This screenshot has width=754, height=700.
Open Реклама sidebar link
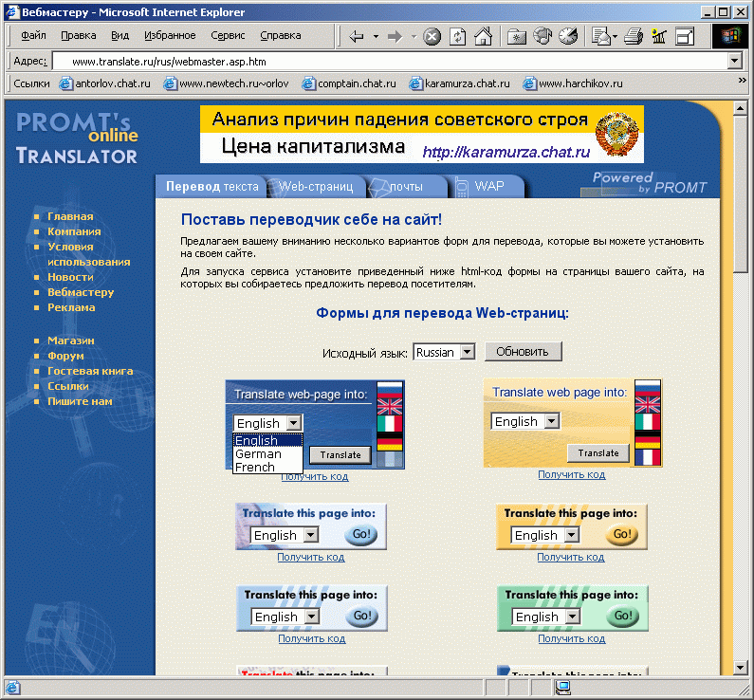point(71,307)
